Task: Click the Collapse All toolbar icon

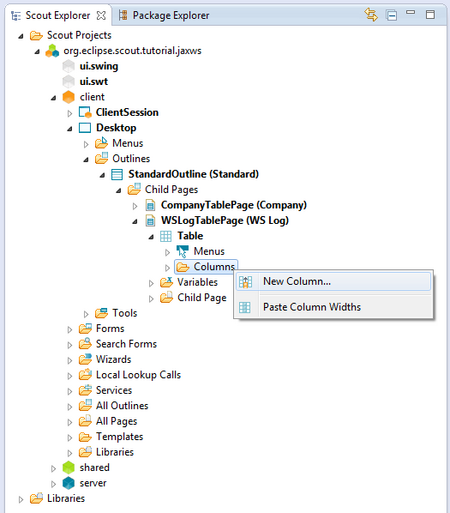Action: tap(391, 15)
